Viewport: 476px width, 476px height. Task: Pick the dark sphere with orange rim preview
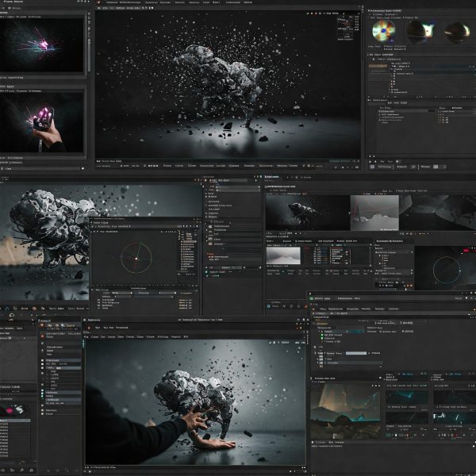coord(456,32)
